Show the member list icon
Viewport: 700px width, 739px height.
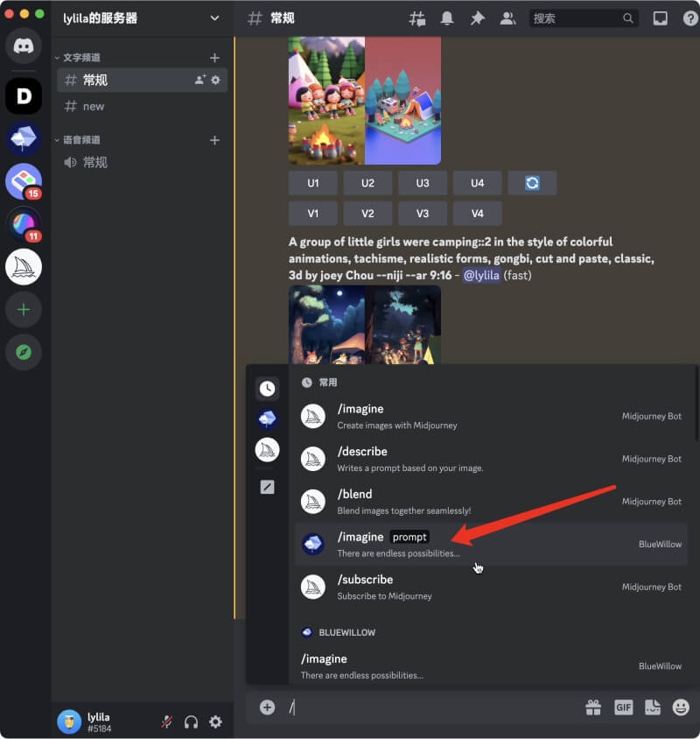pyautogui.click(x=507, y=18)
